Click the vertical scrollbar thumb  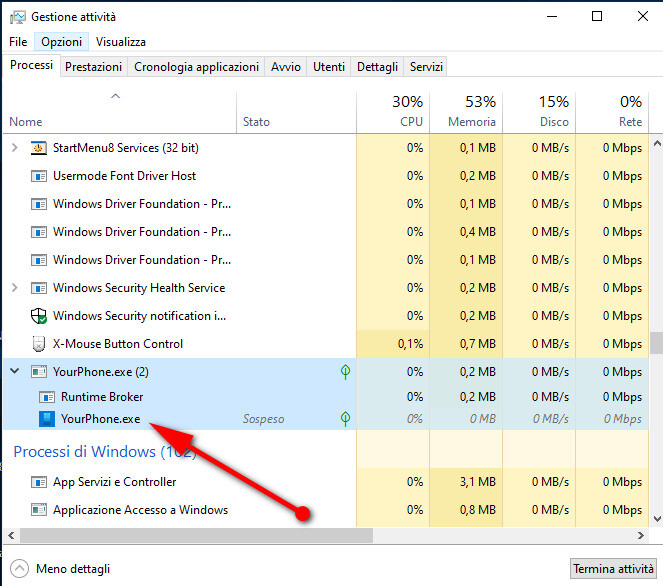tap(657, 342)
